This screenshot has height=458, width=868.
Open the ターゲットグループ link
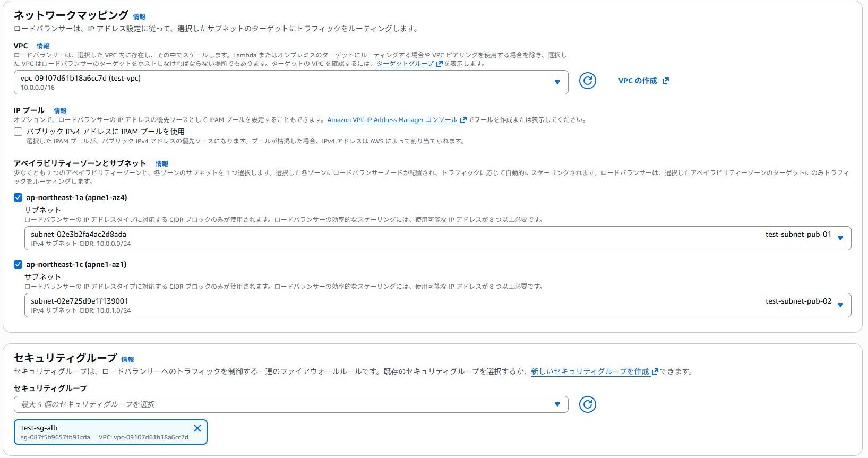[405, 64]
